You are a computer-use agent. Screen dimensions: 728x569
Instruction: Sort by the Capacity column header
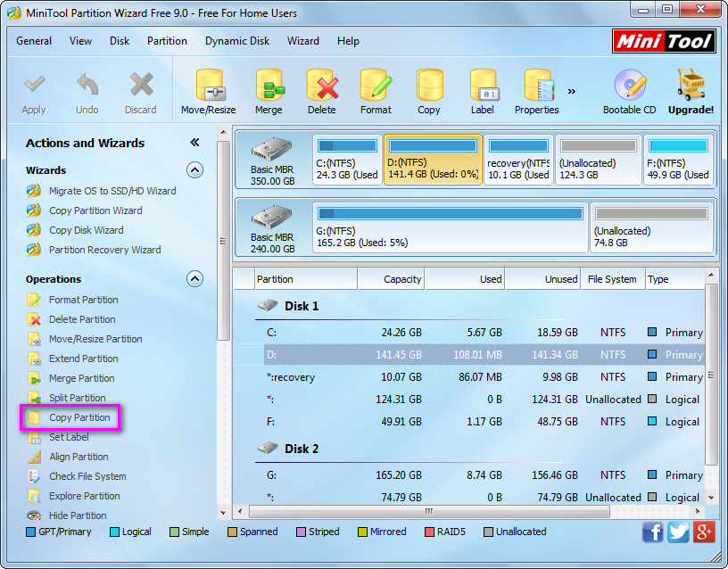point(391,279)
